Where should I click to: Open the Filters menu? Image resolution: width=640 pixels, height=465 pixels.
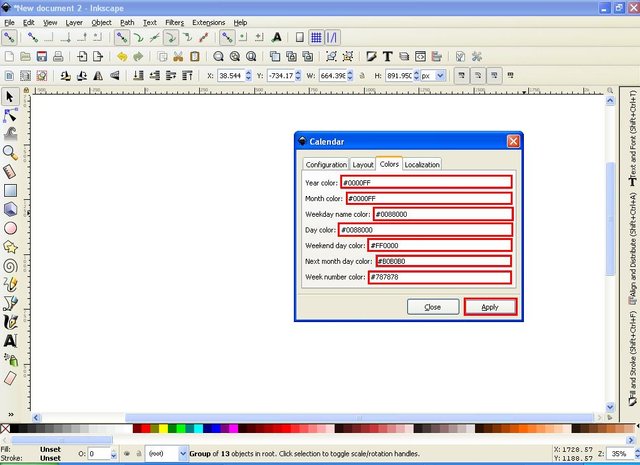click(174, 22)
